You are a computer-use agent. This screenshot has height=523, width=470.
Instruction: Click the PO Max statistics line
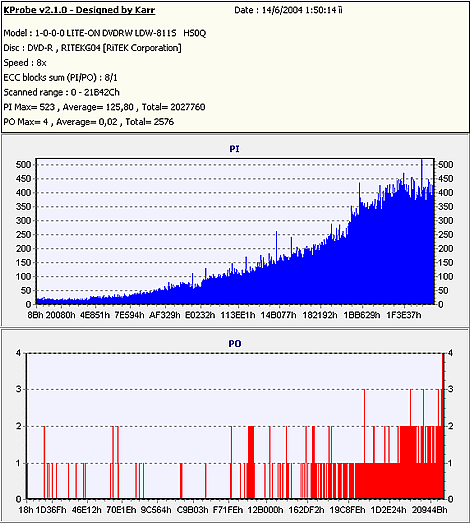89,122
